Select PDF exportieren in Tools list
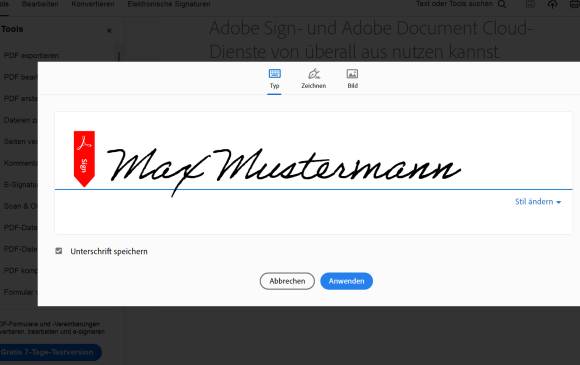This screenshot has width=580, height=365. tap(31, 56)
